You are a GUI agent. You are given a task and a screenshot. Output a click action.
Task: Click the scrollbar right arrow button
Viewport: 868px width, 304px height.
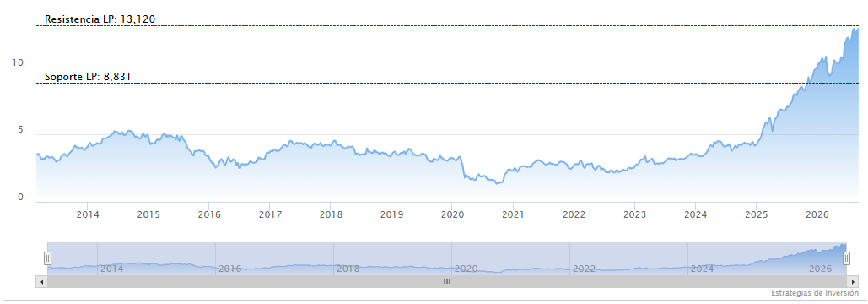click(x=854, y=281)
